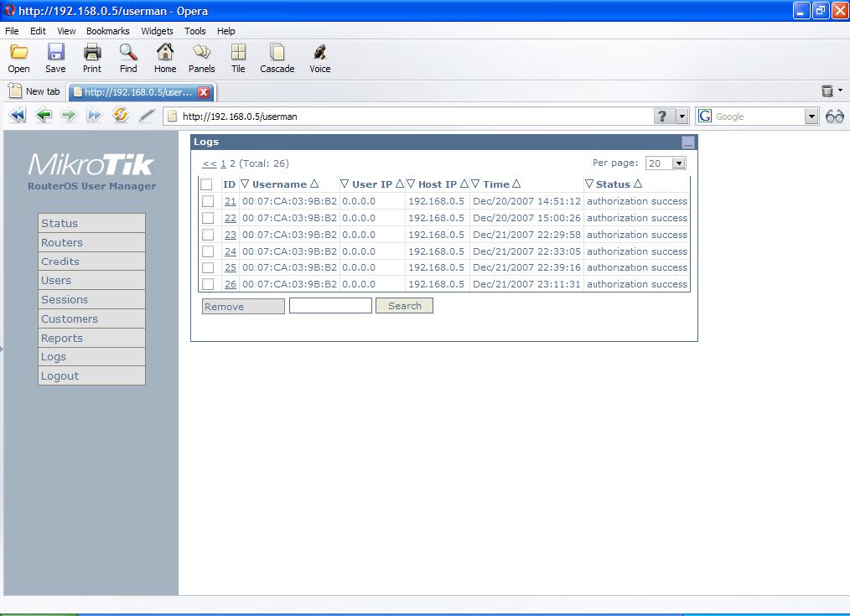Open the Sessions sidebar page
850x616 pixels.
click(91, 299)
